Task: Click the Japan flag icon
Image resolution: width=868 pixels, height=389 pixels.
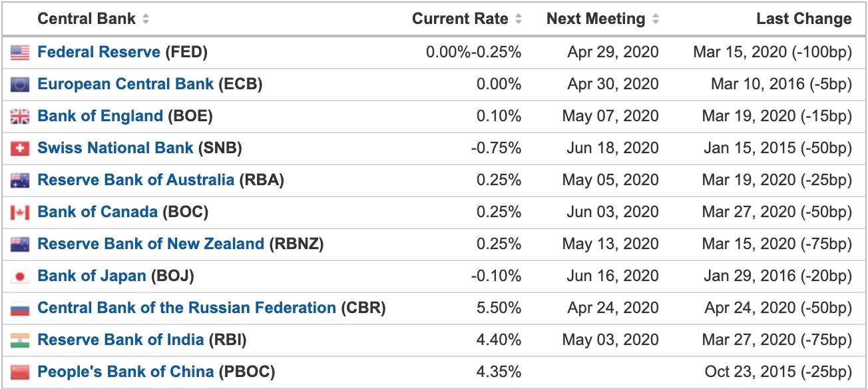Action: [20, 276]
